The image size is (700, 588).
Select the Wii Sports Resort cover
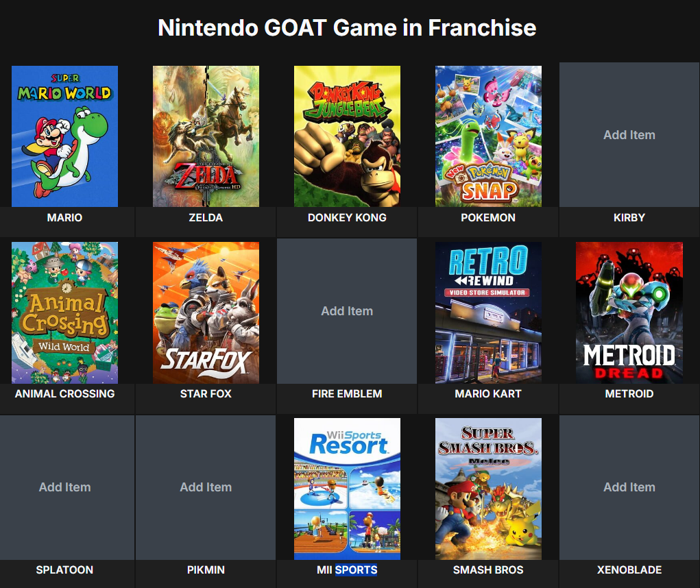[347, 489]
